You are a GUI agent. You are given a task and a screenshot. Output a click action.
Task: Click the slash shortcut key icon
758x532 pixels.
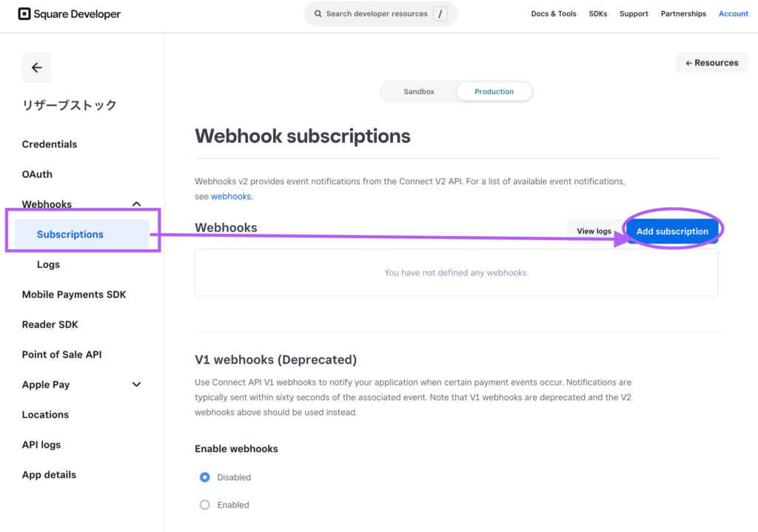coord(440,13)
